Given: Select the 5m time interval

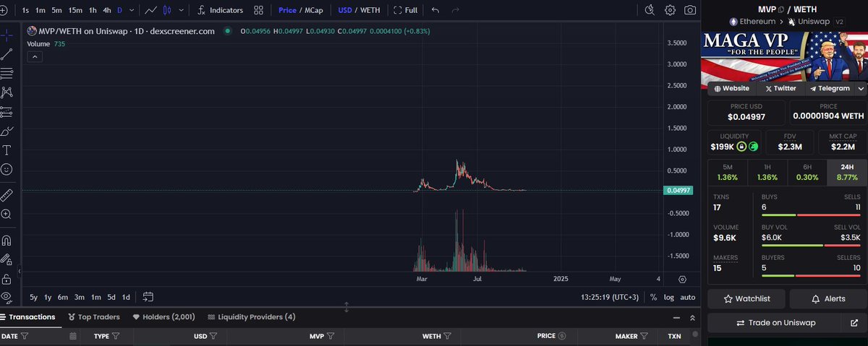Looking at the screenshot, I should point(56,10).
